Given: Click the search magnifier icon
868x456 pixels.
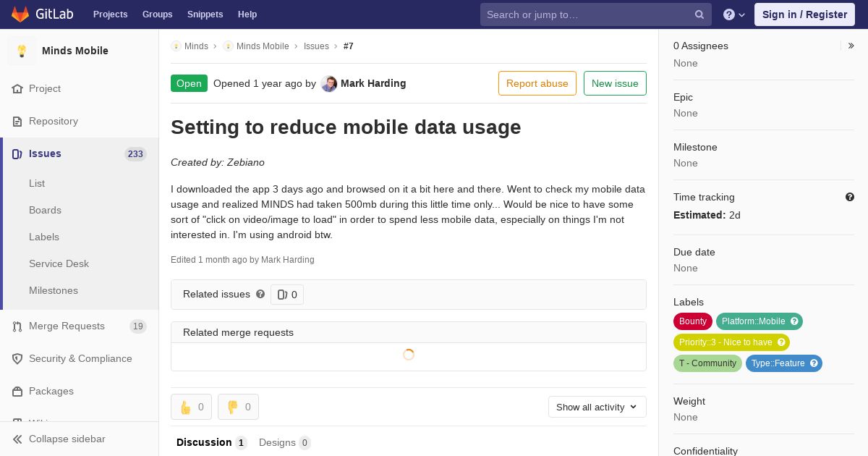Looking at the screenshot, I should point(699,14).
